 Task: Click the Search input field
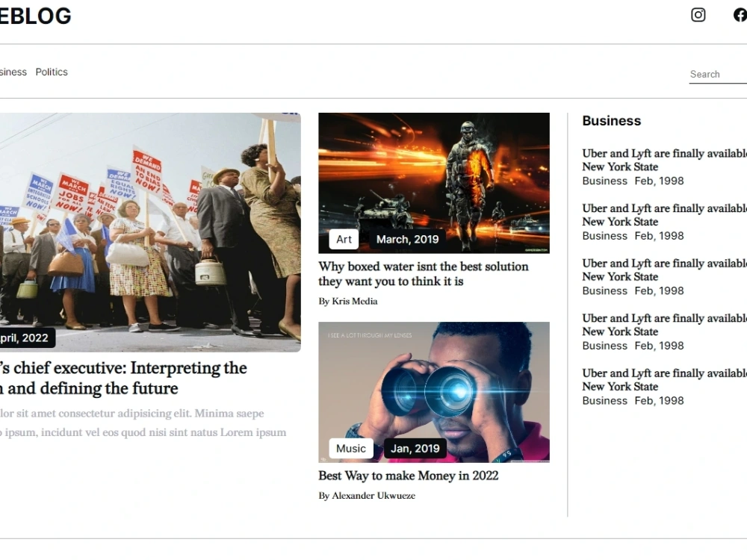pos(718,74)
